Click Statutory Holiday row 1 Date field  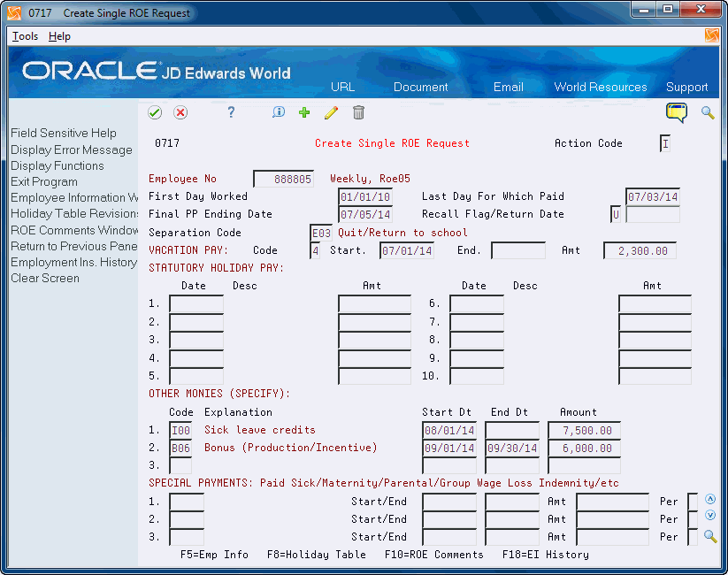[x=196, y=303]
